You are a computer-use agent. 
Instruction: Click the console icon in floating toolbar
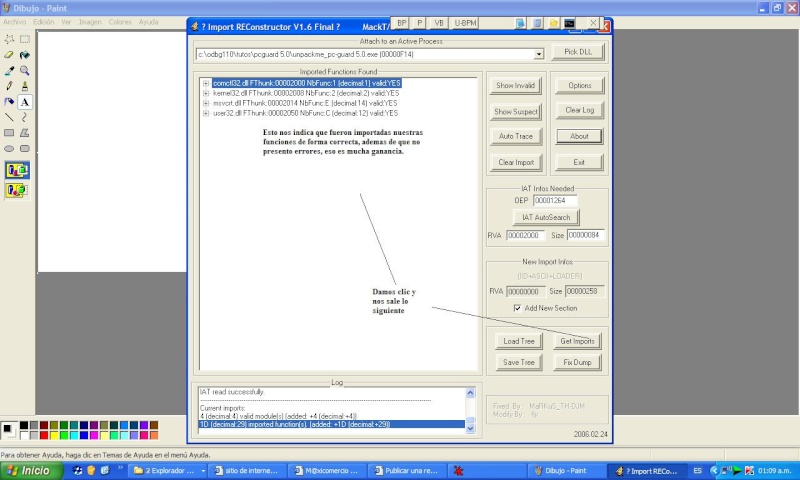[569, 23]
